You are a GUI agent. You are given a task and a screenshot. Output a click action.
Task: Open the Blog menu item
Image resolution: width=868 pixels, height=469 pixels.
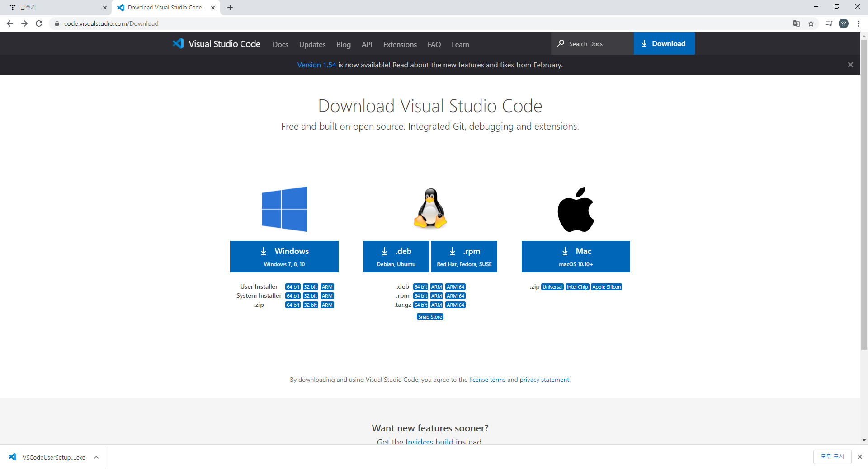click(x=344, y=44)
